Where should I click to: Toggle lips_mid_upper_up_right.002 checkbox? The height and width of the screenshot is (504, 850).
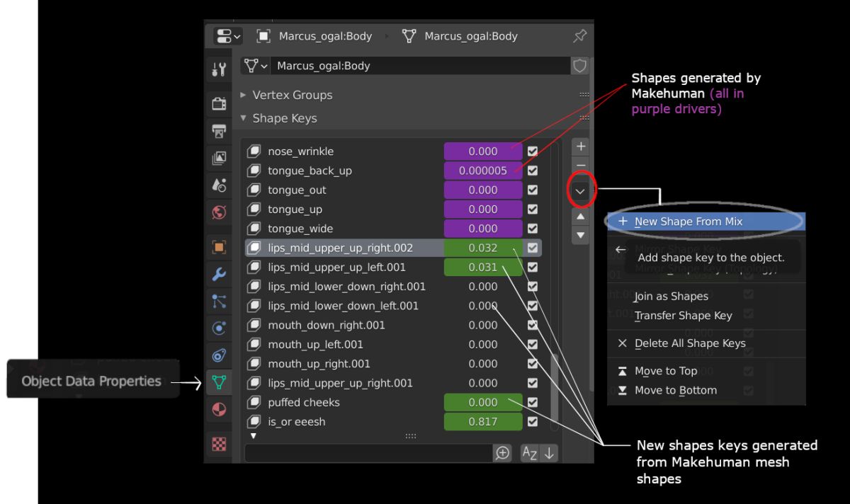(533, 248)
